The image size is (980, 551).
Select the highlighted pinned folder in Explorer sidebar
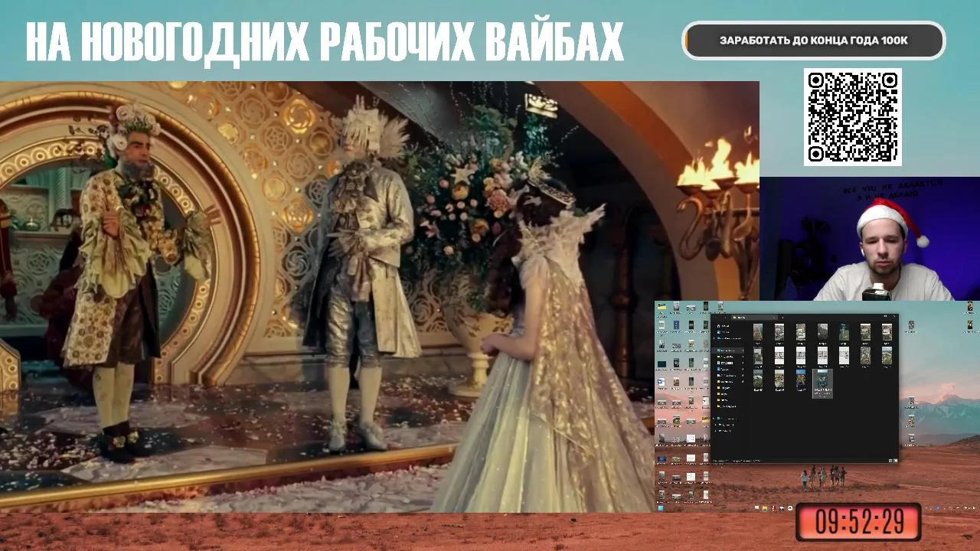coord(727,350)
